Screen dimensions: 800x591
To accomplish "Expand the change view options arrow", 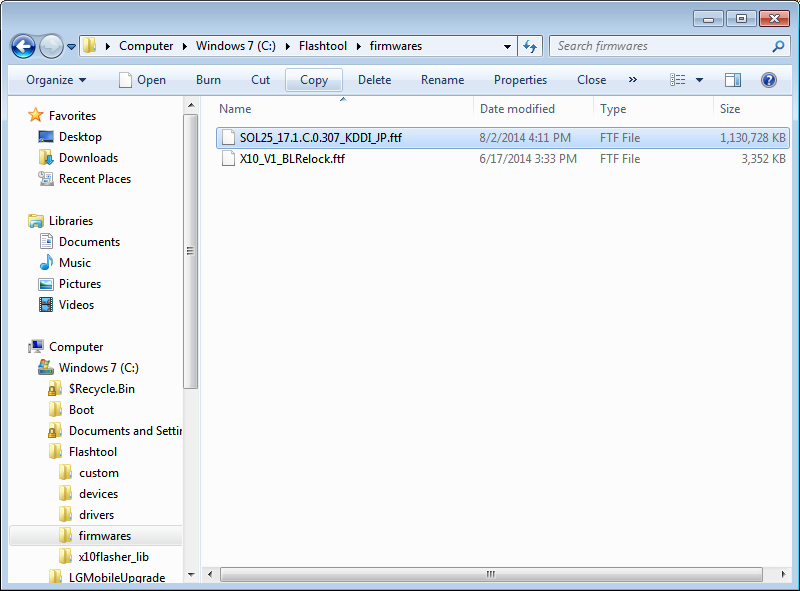I will pyautogui.click(x=699, y=80).
